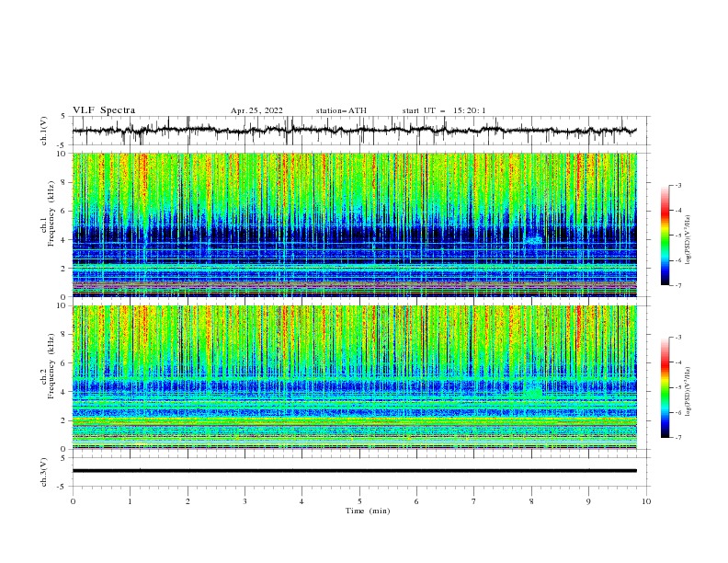Click the flat ch.3 voltage trace
Viewport: 728px width, 563px height.
coord(354,471)
